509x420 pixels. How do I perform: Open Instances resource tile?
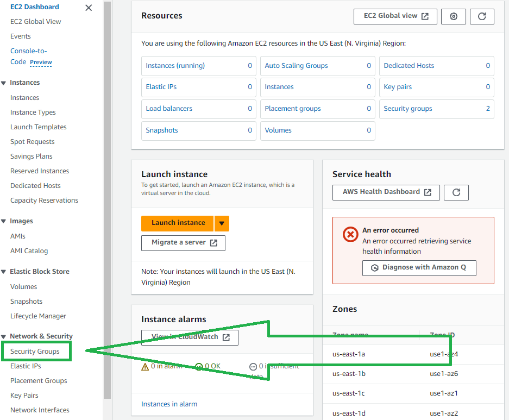point(317,87)
